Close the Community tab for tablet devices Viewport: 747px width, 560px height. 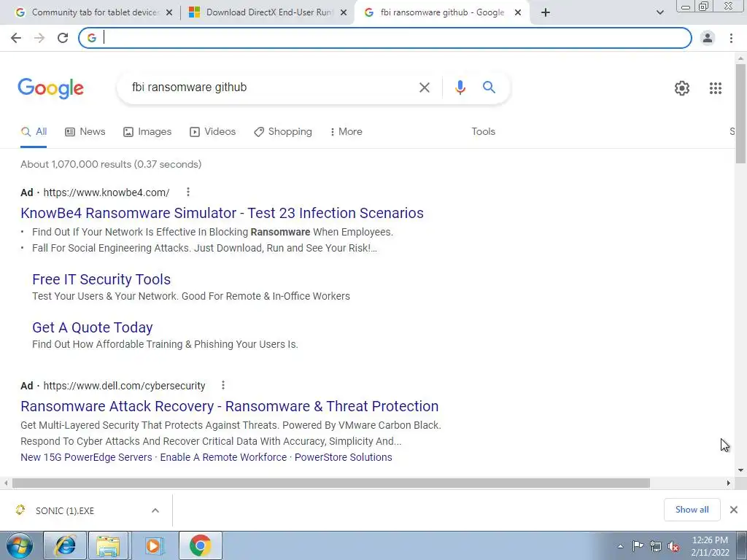pos(169,12)
